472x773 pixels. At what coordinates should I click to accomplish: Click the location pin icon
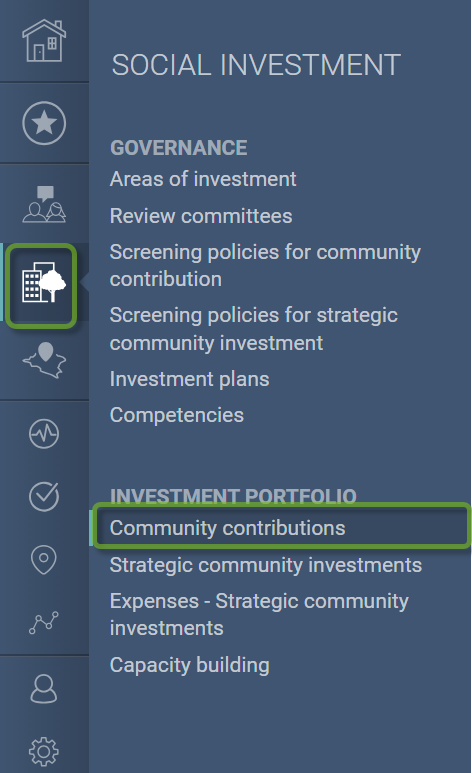(x=44, y=560)
